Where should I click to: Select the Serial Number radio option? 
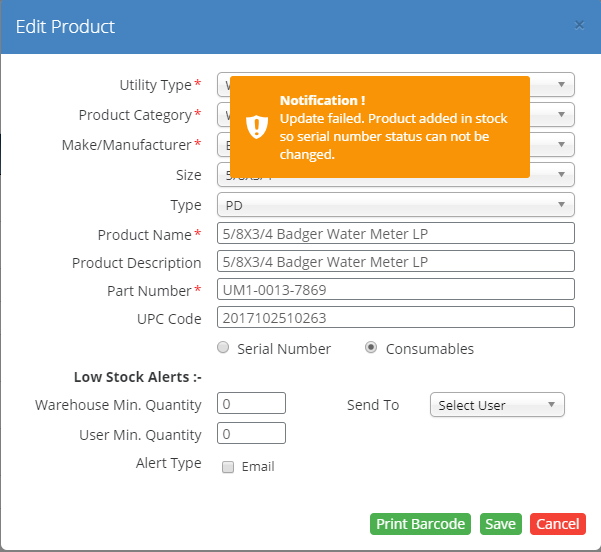[225, 348]
